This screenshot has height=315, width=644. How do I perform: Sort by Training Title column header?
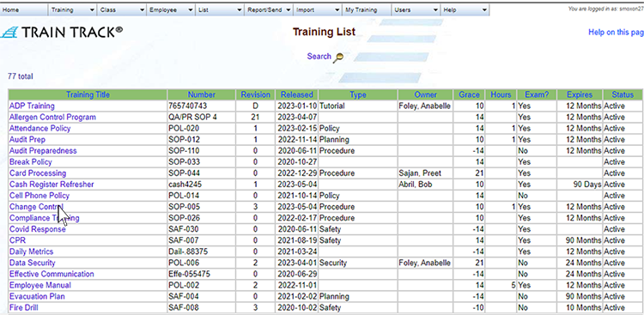[88, 95]
